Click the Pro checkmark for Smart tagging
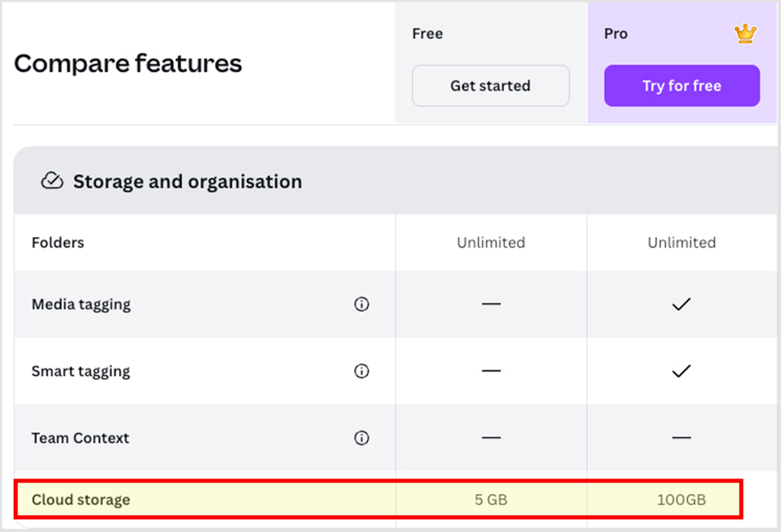This screenshot has height=532, width=781. click(681, 371)
